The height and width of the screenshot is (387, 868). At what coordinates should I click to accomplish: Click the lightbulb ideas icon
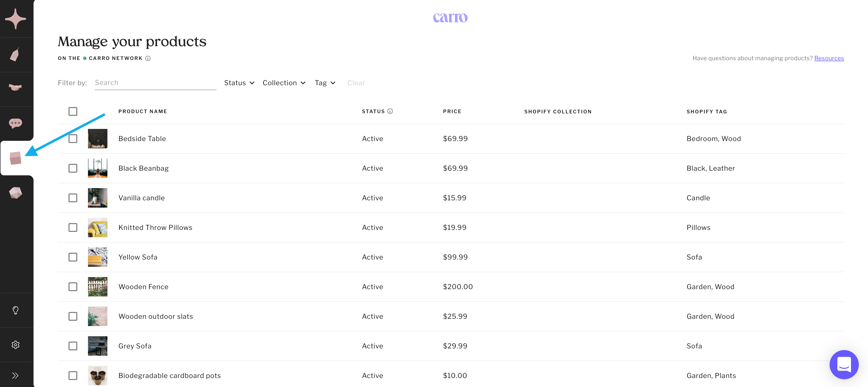pyautogui.click(x=16, y=310)
